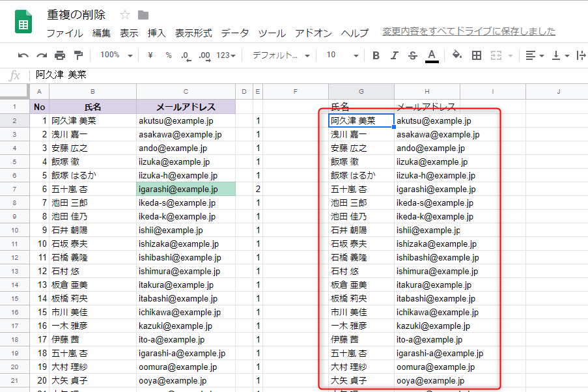
Task: Toggle italic formatting
Action: coord(393,55)
